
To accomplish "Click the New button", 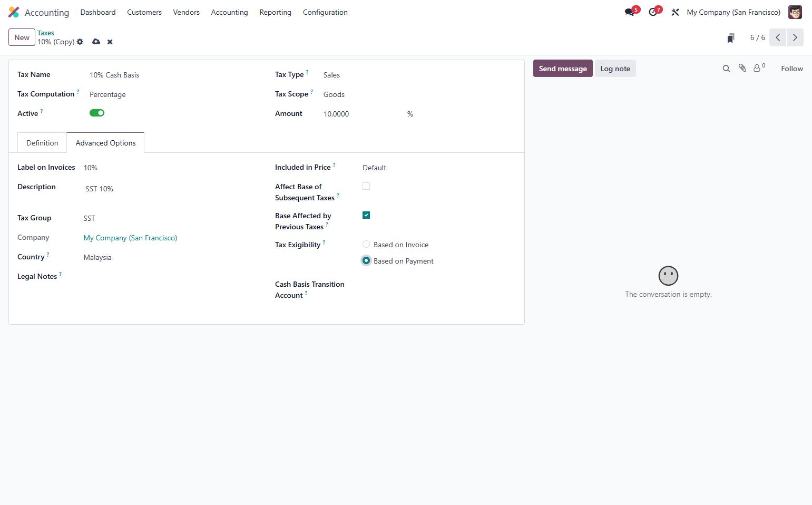I will click(22, 37).
